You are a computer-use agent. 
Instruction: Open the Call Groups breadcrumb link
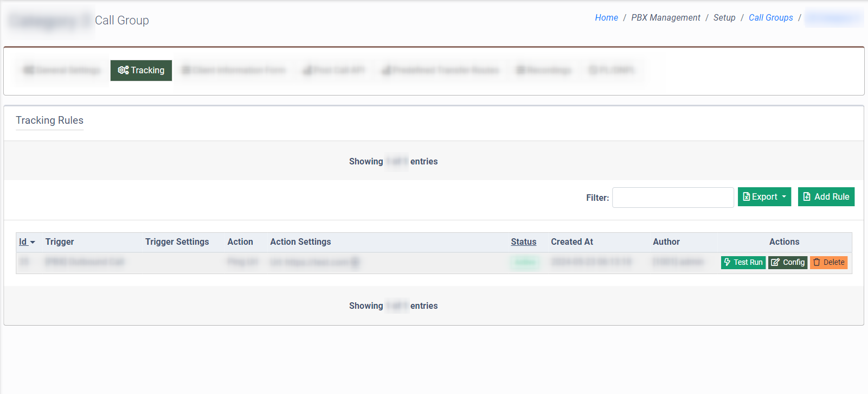pyautogui.click(x=770, y=17)
